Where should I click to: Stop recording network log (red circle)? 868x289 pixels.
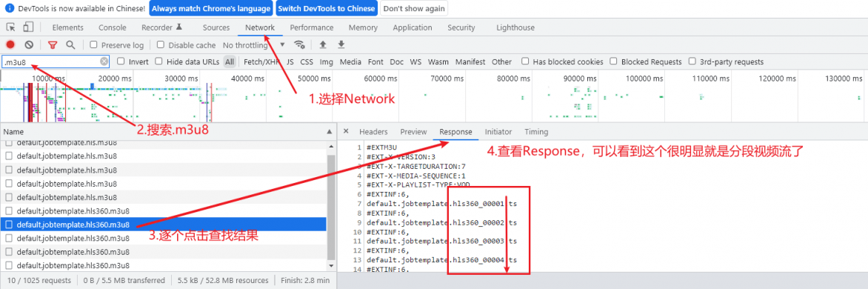(10, 45)
